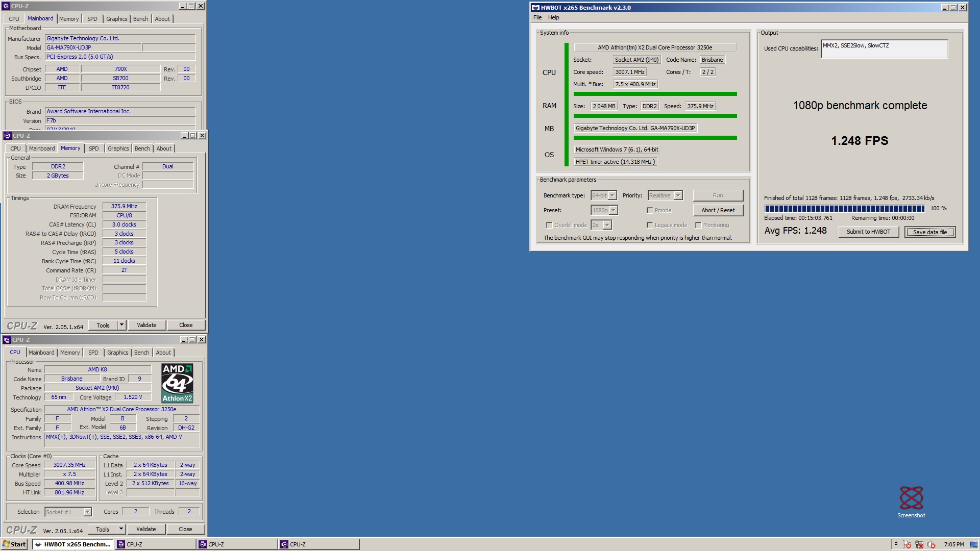Select Memory tab in bottom CPU-Z window
This screenshot has height=551, width=980.
70,353
